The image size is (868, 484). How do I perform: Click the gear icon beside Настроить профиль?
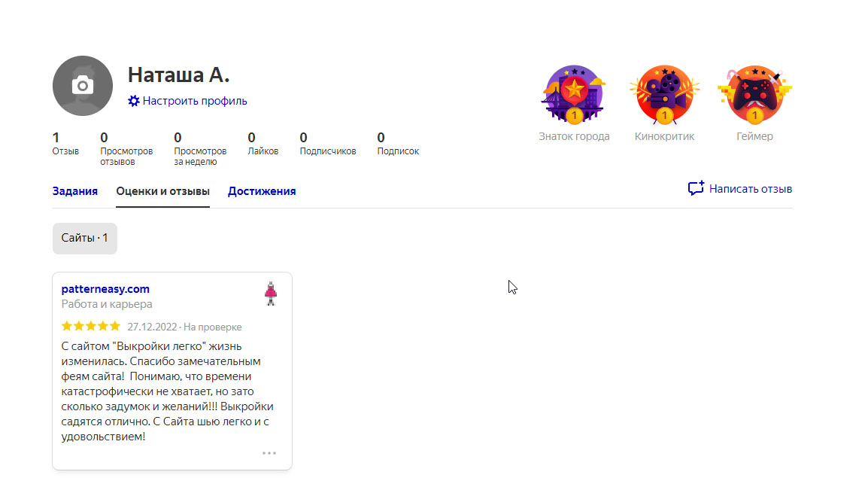point(134,101)
